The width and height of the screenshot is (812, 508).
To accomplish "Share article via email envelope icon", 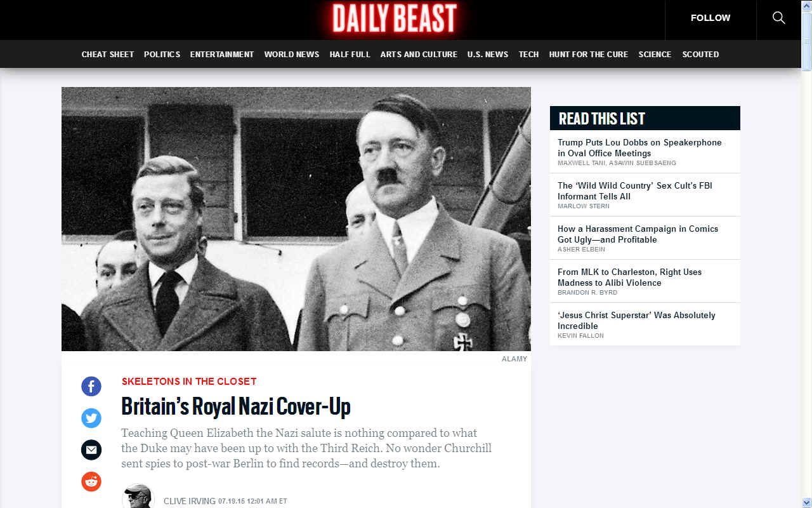I will (x=91, y=450).
